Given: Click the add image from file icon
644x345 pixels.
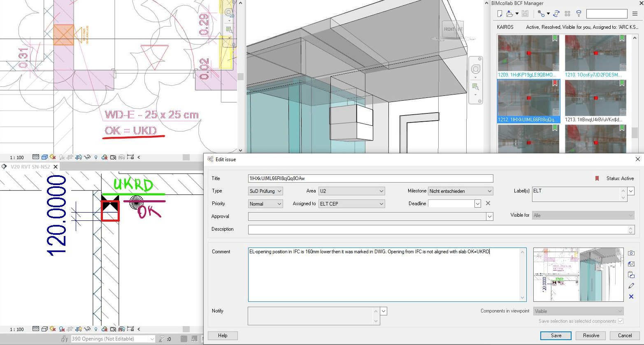Looking at the screenshot, I should pyautogui.click(x=631, y=264).
